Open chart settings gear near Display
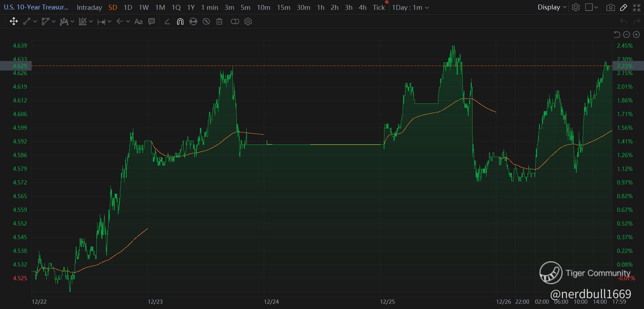644x309 pixels. pos(576,7)
